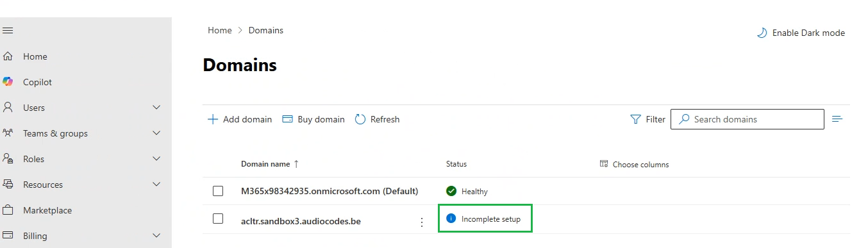The width and height of the screenshot is (868, 248).
Task: Click the Refresh circular arrow icon
Action: (360, 119)
